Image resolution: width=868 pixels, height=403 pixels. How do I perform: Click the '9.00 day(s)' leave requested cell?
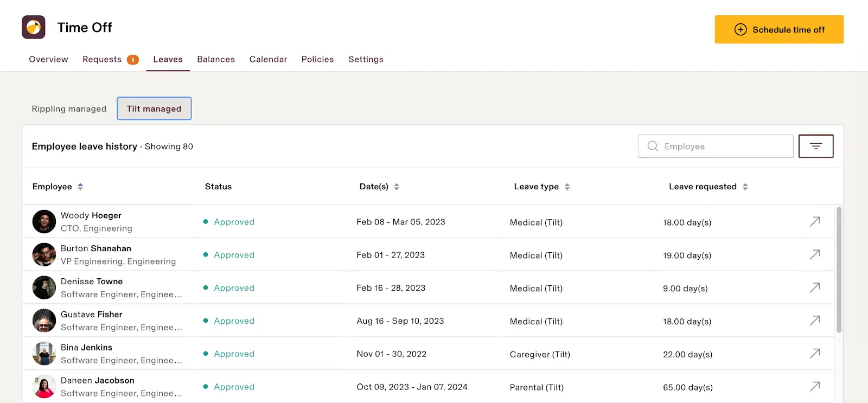click(x=685, y=289)
